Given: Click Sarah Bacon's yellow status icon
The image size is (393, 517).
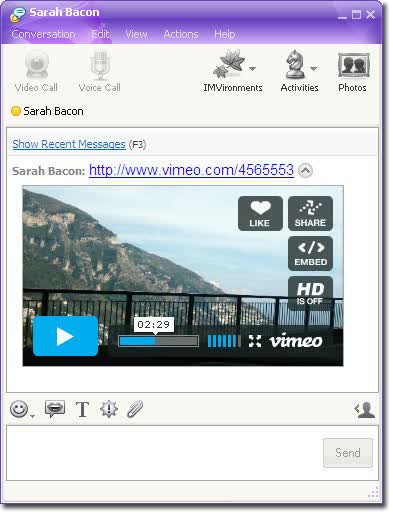Looking at the screenshot, I should click(16, 111).
